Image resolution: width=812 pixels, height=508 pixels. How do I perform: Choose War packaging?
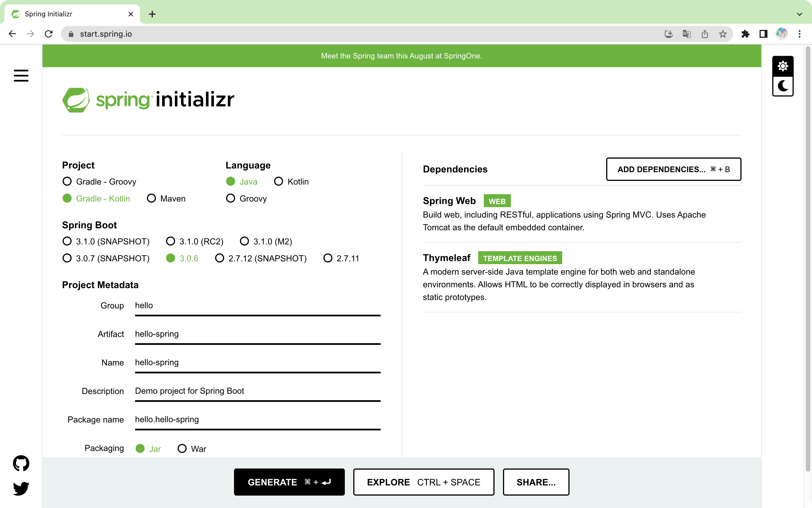[x=192, y=449]
